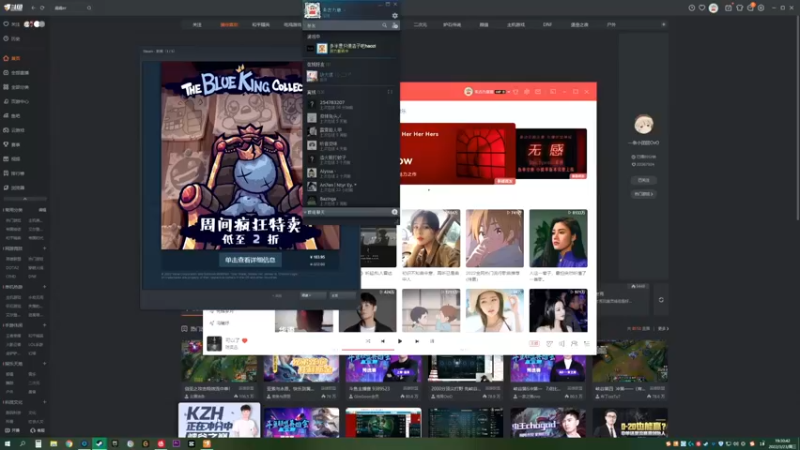
Task: Open Steam friends list settings gear
Action: pos(395,15)
